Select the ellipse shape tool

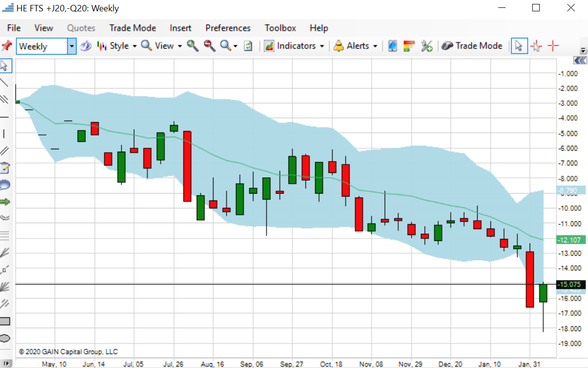click(5, 338)
